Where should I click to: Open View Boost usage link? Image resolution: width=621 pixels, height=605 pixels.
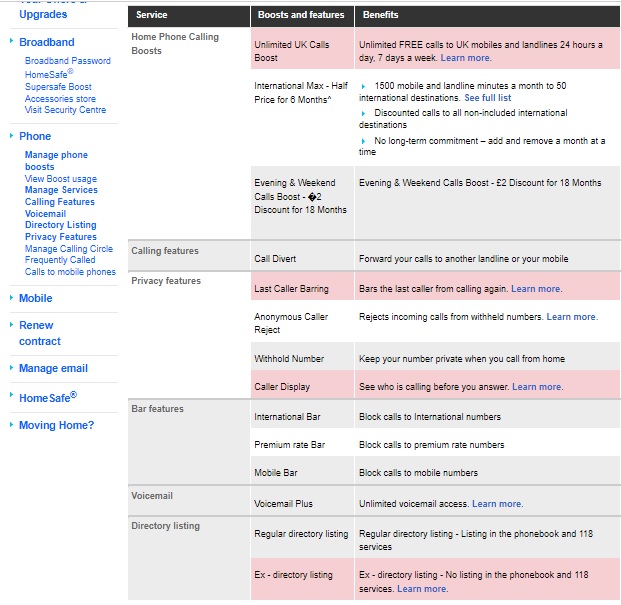pyautogui.click(x=61, y=179)
